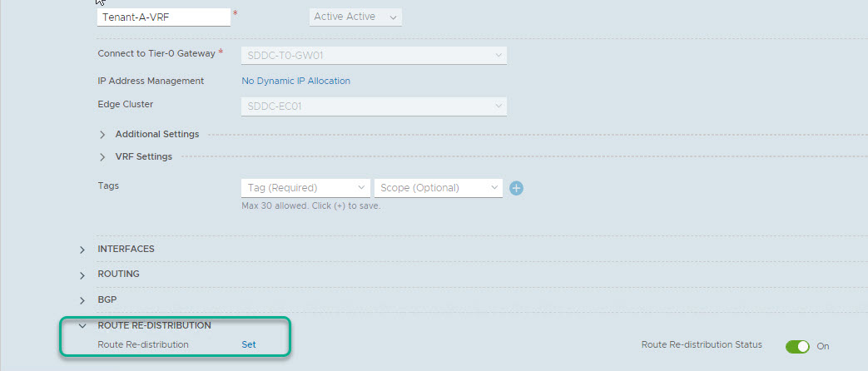Screen dimensions: 868x371
Task: Collapse the ROUTE RE-DISTRIBUTION section
Action: pos(82,326)
